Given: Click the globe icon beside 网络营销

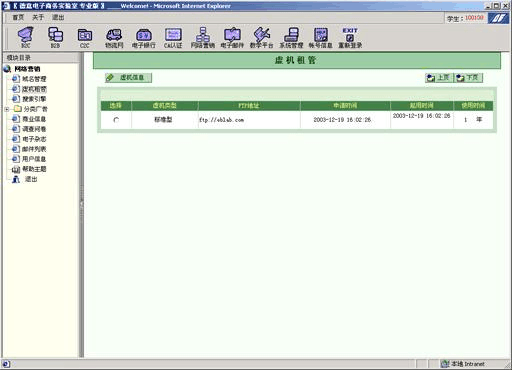Looking at the screenshot, I should (7, 69).
